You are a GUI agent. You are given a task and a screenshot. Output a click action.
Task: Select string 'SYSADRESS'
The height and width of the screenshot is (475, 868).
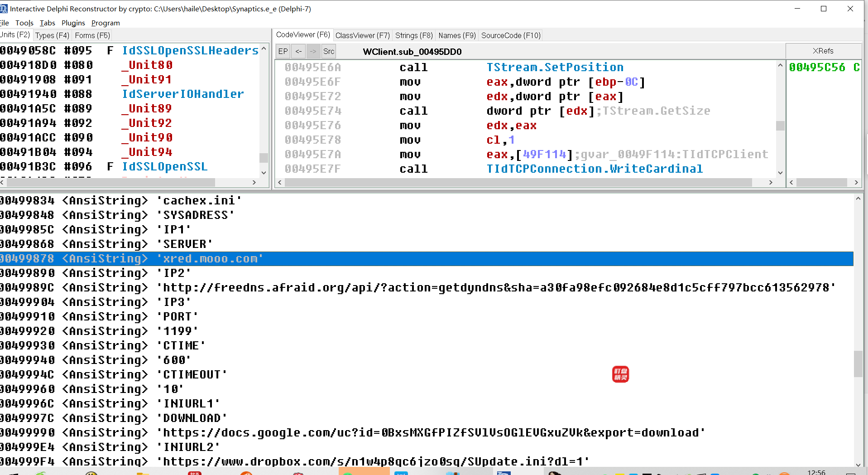point(427,215)
